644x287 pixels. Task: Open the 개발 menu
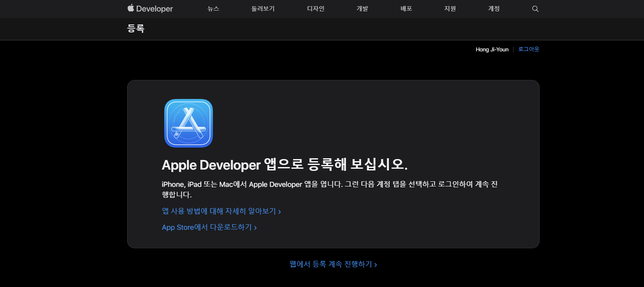click(361, 8)
